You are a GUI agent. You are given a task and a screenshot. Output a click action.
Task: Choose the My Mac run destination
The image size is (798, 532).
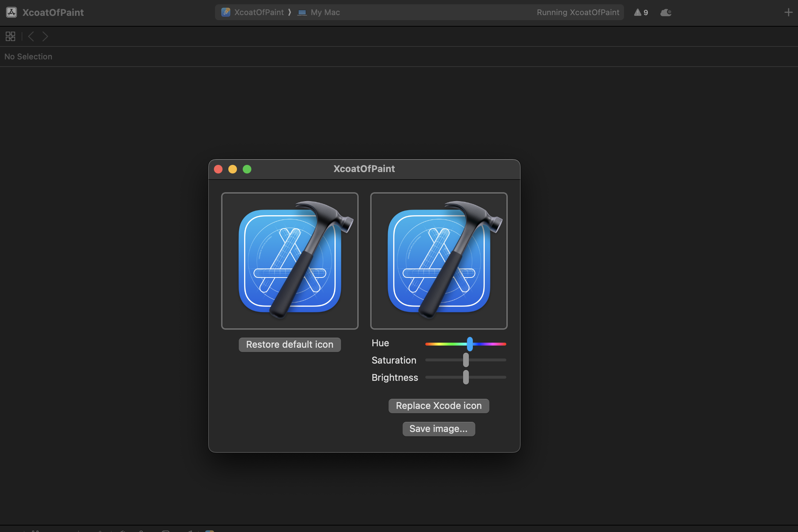click(x=320, y=13)
